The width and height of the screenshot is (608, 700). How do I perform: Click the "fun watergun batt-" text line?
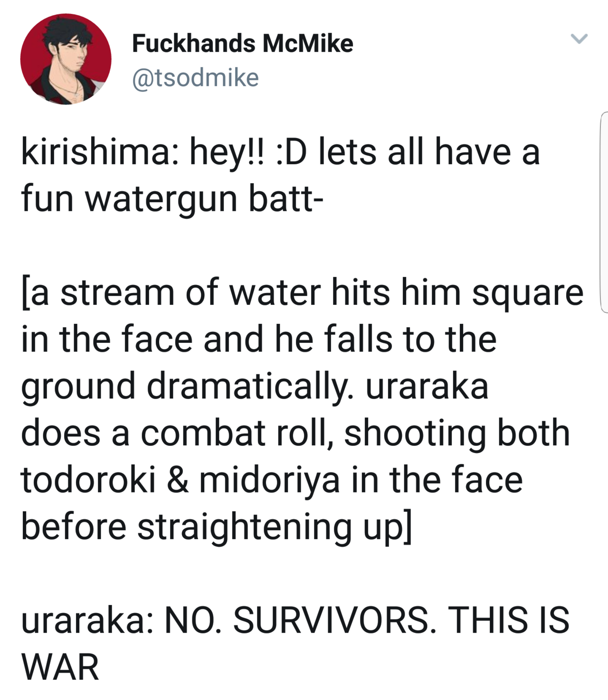(172, 199)
